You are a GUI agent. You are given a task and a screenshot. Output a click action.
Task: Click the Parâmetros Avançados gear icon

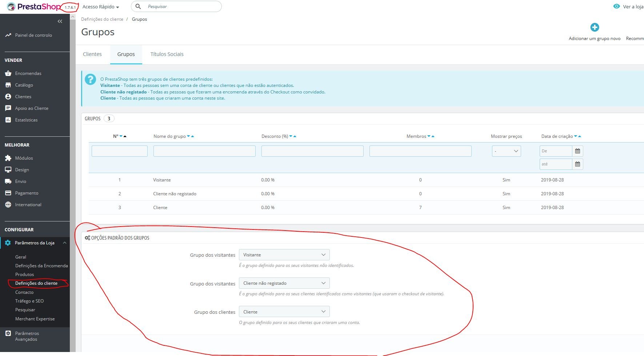click(x=8, y=333)
